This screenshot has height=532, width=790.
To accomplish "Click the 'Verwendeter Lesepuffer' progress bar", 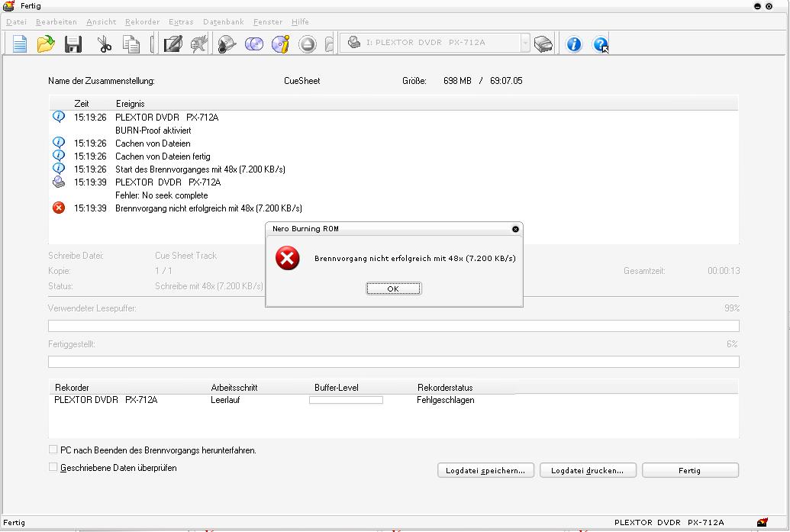I will tap(394, 326).
